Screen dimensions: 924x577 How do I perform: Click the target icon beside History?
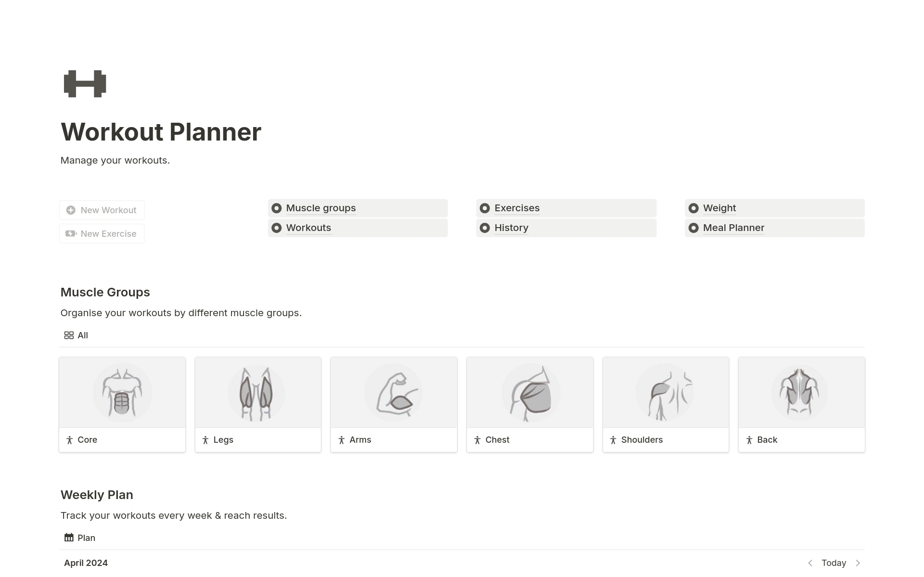click(x=485, y=228)
